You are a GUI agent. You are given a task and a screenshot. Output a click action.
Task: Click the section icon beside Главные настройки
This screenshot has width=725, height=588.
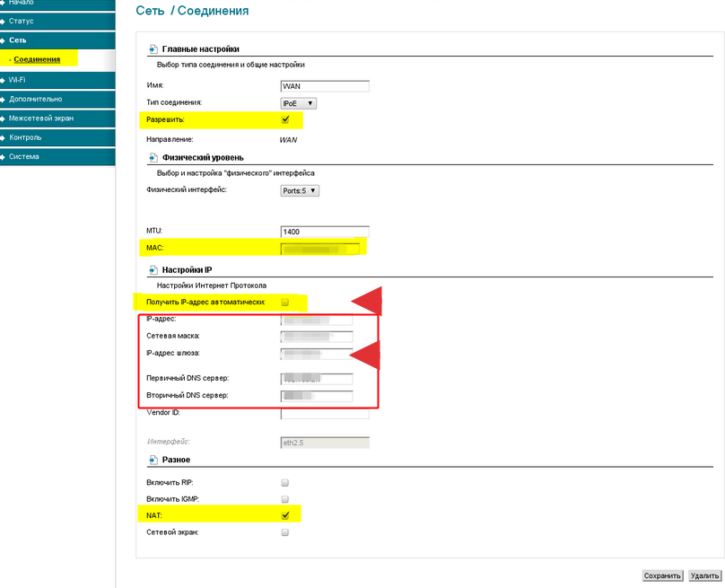(x=152, y=48)
